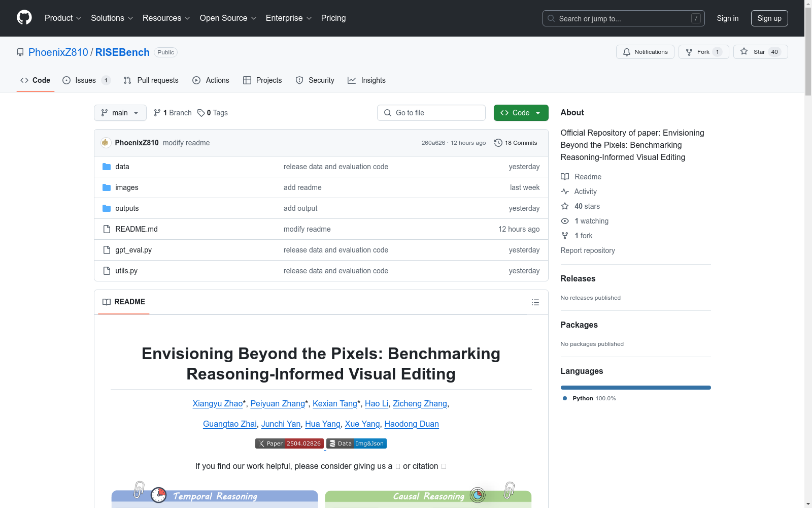Viewport: 812px width, 508px height.
Task: View the 40 stars link
Action: 581,206
